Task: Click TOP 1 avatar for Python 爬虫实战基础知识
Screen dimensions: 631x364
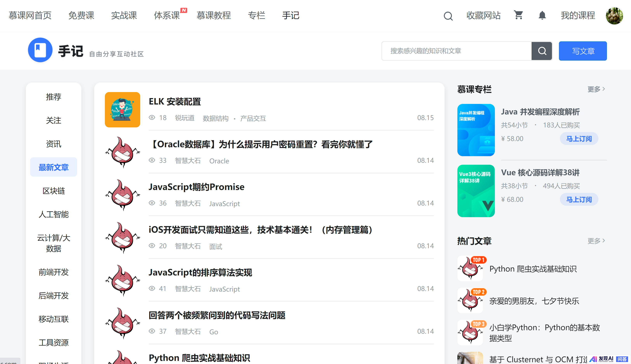Action: click(470, 268)
